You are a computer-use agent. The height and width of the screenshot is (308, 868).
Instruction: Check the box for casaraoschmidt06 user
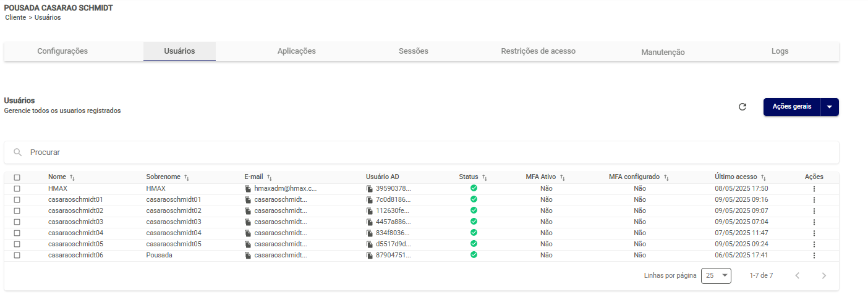point(17,256)
